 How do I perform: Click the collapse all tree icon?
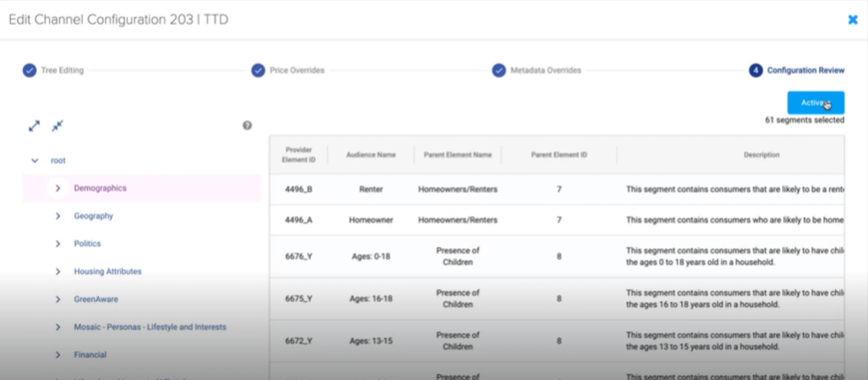pos(57,126)
